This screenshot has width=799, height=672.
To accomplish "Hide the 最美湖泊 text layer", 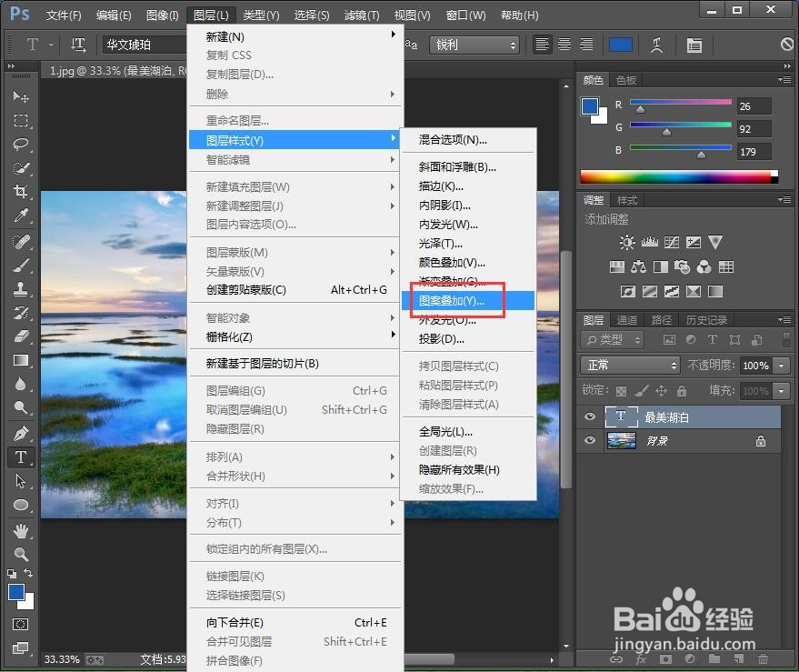I will click(x=589, y=416).
